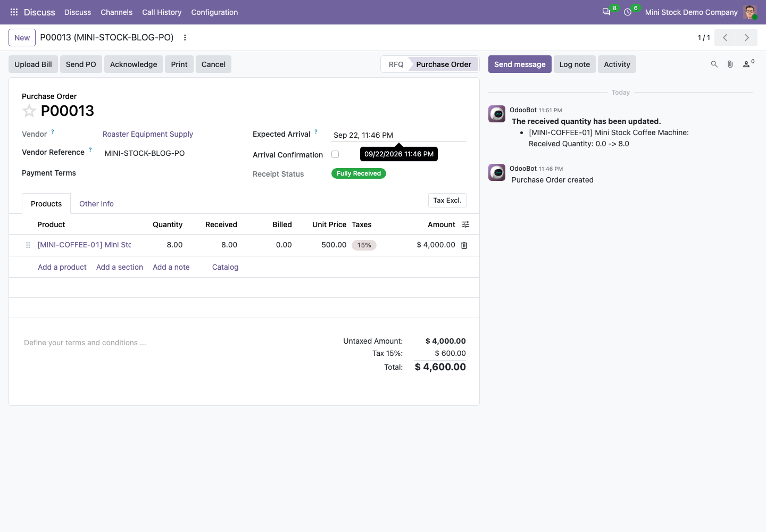Click the 15% tax tag
The height and width of the screenshot is (532, 766).
pyautogui.click(x=364, y=245)
